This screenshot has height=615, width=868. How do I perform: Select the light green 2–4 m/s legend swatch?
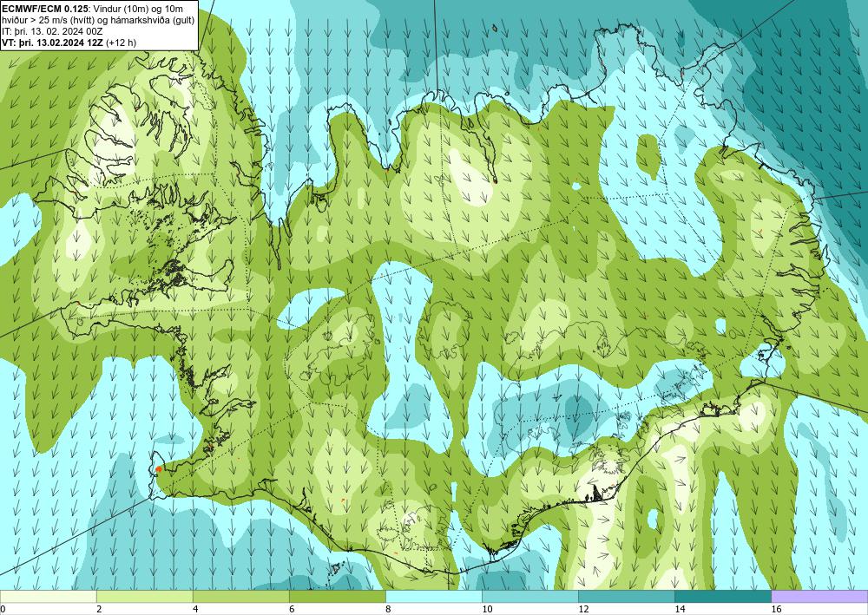tap(144, 596)
